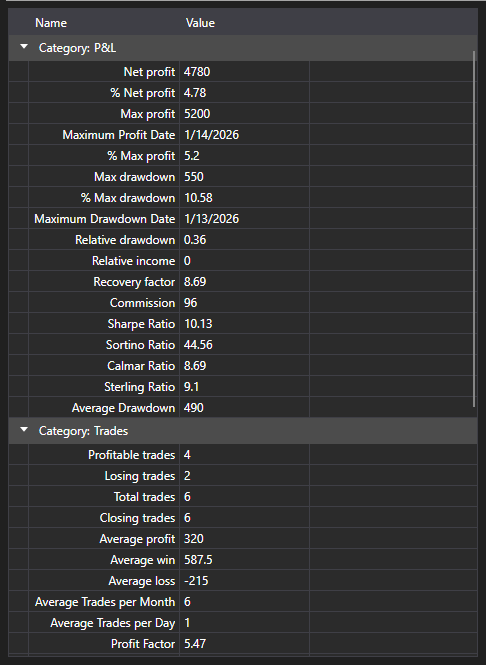Click the Sharpe Ratio label
This screenshot has width=486, height=665.
[x=141, y=324]
